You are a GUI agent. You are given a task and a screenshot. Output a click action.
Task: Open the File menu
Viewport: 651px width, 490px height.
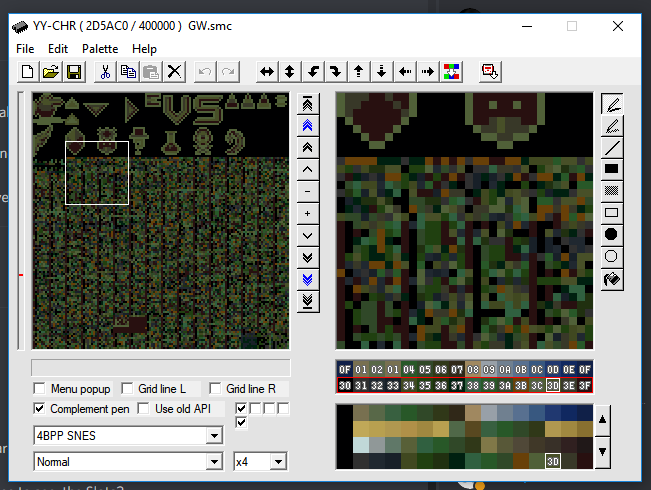(25, 49)
